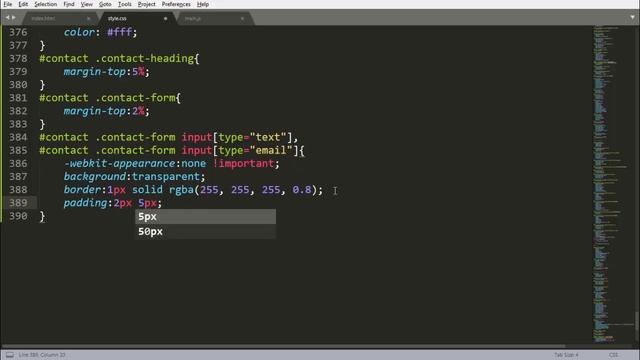Click the 'margin-top:5%;' declaration
The width and height of the screenshot is (640, 360).
[x=107, y=72]
